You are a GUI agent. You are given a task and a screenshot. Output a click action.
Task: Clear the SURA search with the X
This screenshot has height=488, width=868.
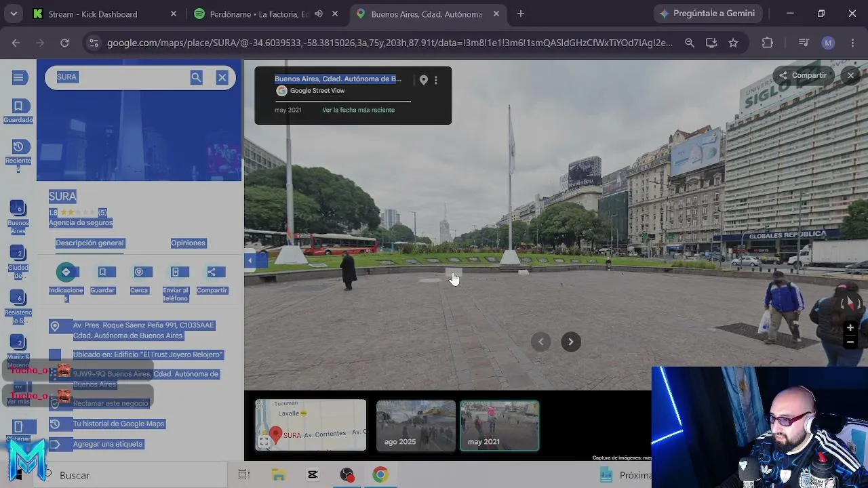click(x=222, y=77)
